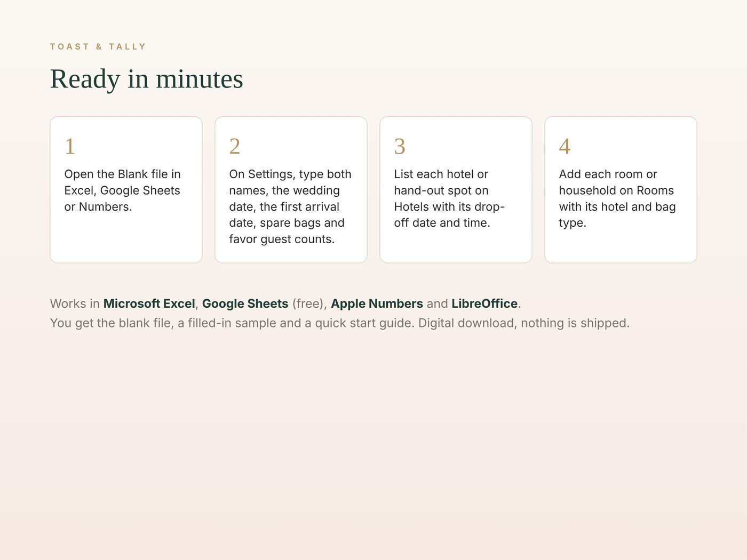Click the 'List each hotel or hand-out spot' text
The width and height of the screenshot is (747, 560).
(x=449, y=198)
